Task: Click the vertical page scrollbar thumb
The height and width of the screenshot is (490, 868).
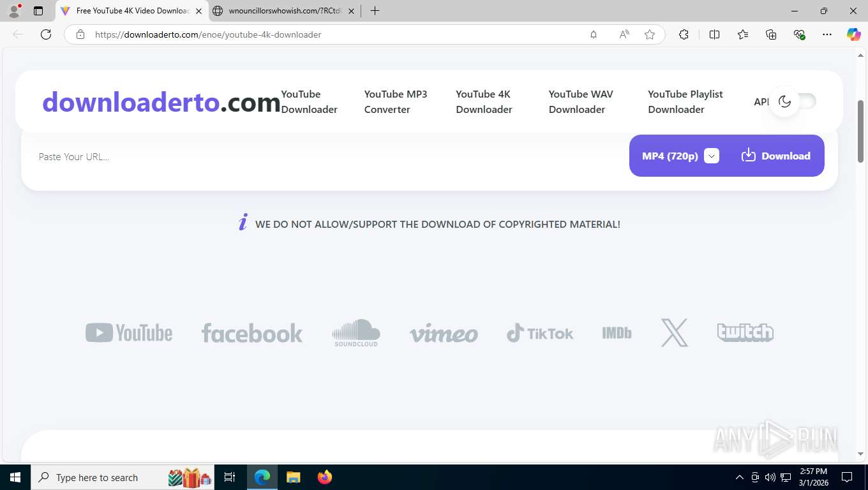Action: 860,131
